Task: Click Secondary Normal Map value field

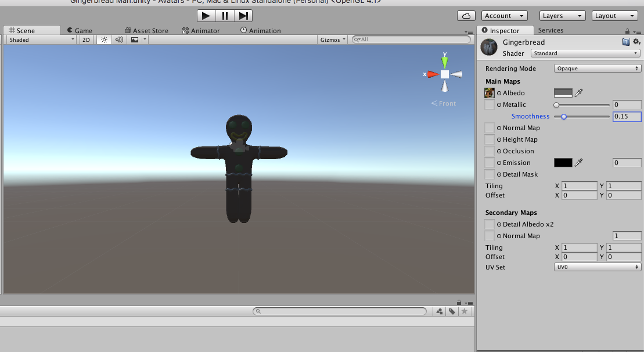Action: click(627, 236)
